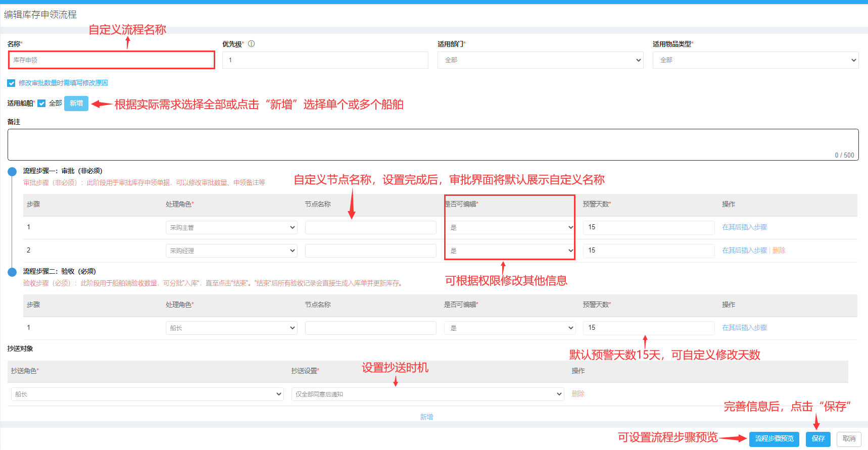Click 预警天数 field in 采购经理 row
Image resolution: width=868 pixels, height=450 pixels.
[649, 251]
